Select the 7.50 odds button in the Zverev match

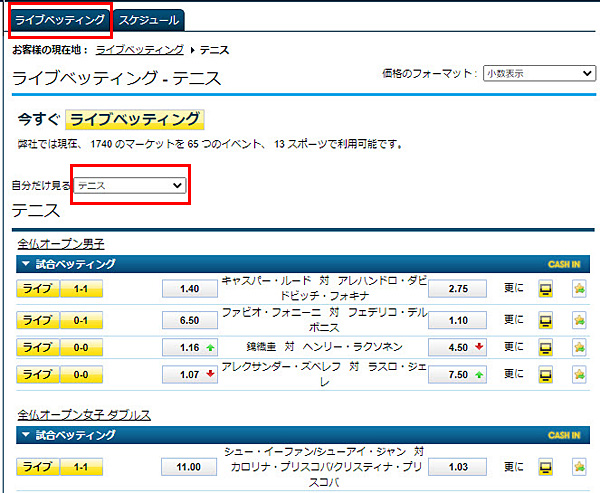click(457, 374)
